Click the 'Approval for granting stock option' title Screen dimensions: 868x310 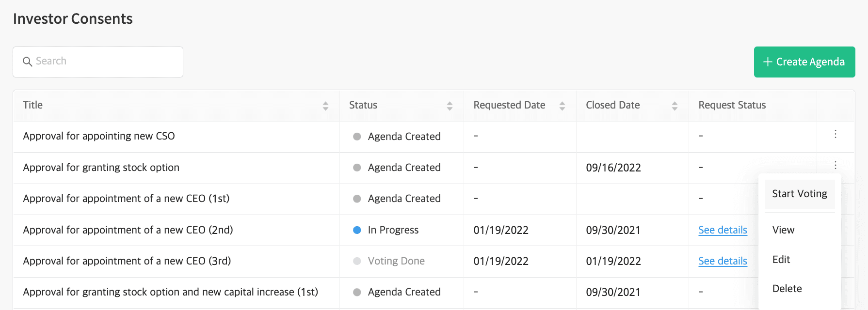[101, 168]
